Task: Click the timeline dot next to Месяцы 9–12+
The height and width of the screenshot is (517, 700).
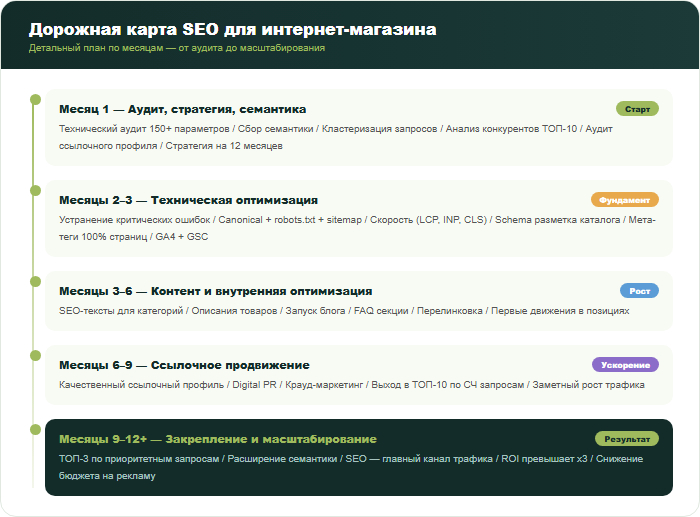Action: [35, 429]
